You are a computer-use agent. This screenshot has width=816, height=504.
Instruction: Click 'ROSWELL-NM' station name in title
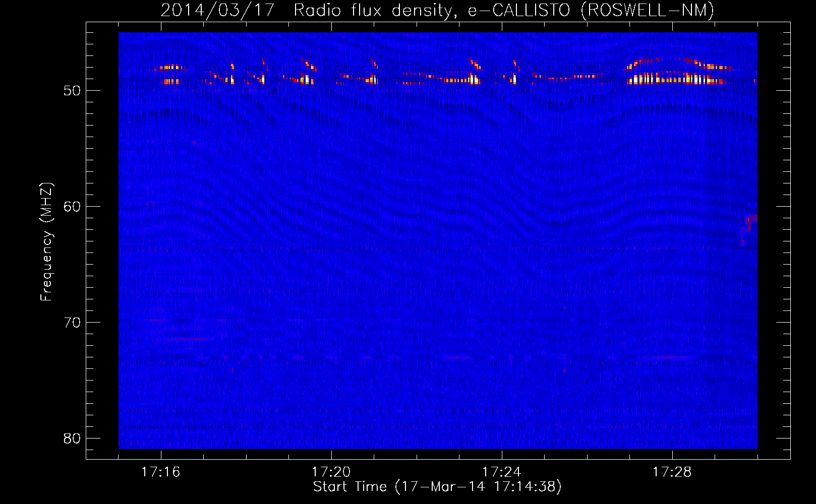click(x=647, y=10)
